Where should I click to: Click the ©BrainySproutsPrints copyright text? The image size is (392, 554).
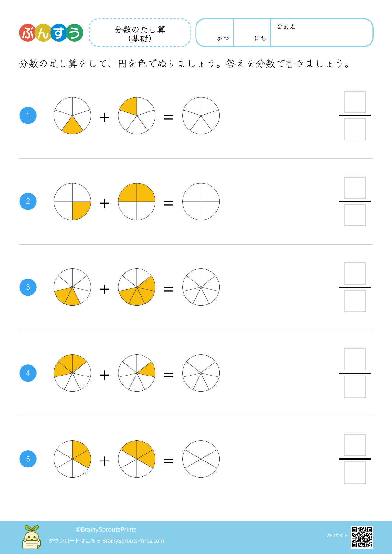coord(106,529)
